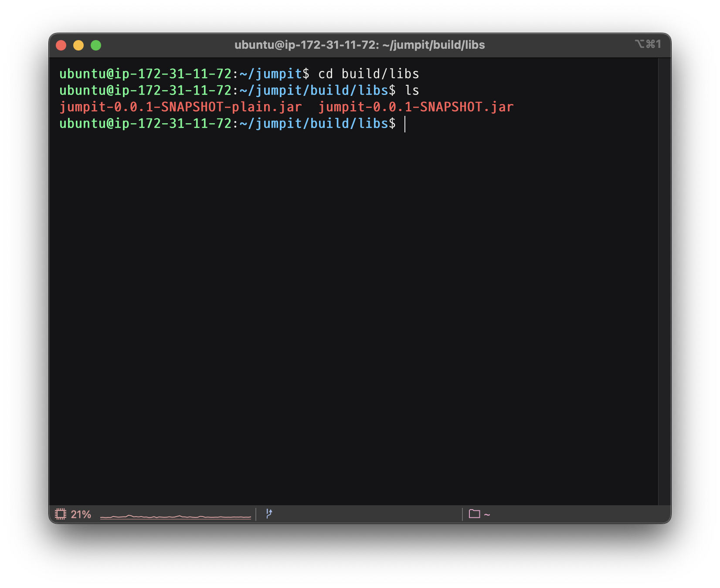
Task: Close the terminal window with red button
Action: pyautogui.click(x=61, y=45)
